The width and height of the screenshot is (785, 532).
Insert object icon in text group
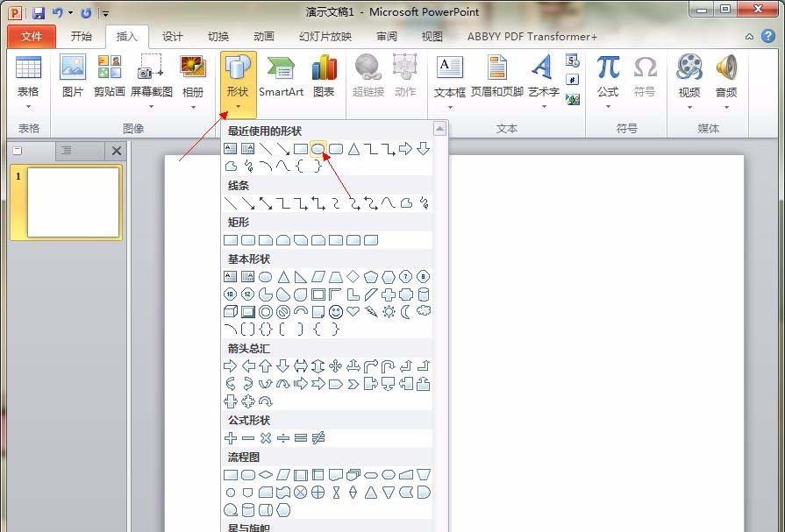pos(572,99)
